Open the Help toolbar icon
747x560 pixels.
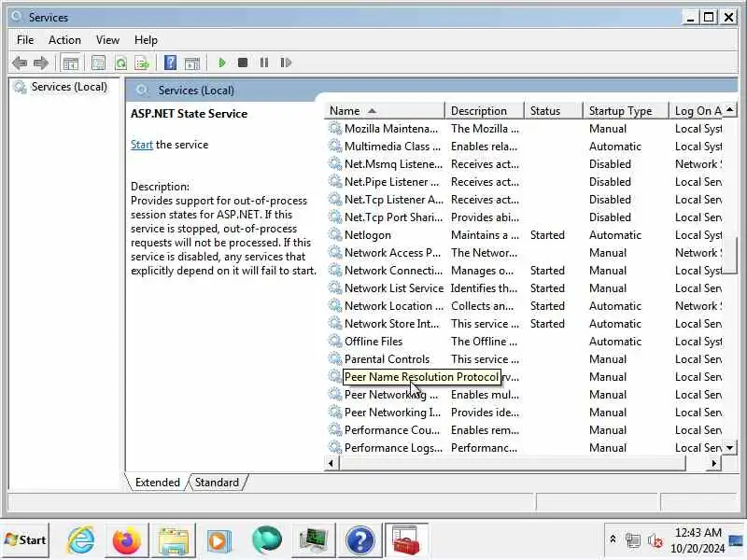[x=170, y=63]
